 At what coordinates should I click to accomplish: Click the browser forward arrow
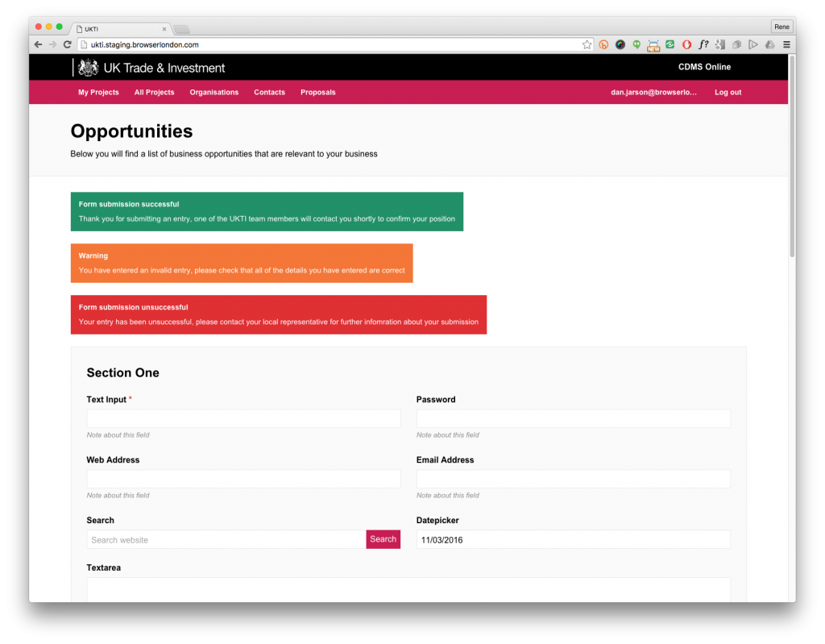tap(52, 45)
